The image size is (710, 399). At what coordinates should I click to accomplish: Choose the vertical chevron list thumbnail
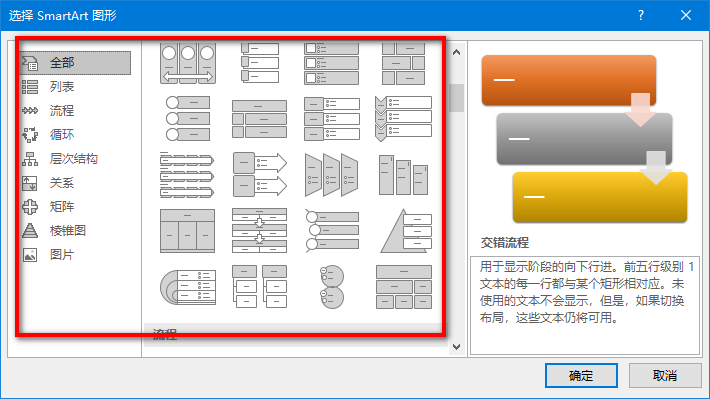coord(403,119)
